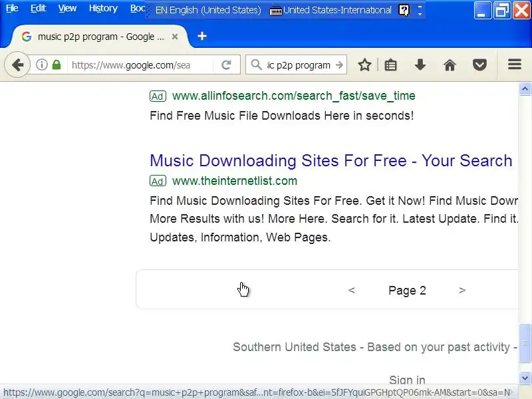
Task: Click Find Free Music File Downloads text
Action: pos(281,116)
